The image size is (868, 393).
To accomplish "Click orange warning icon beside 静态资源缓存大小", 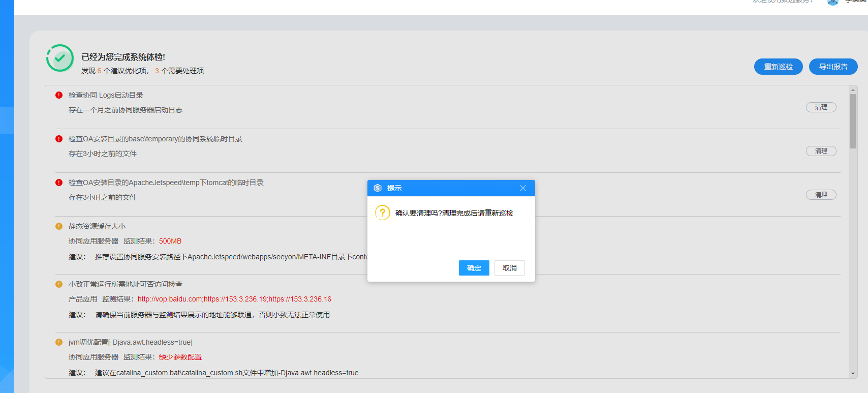I will (x=59, y=226).
